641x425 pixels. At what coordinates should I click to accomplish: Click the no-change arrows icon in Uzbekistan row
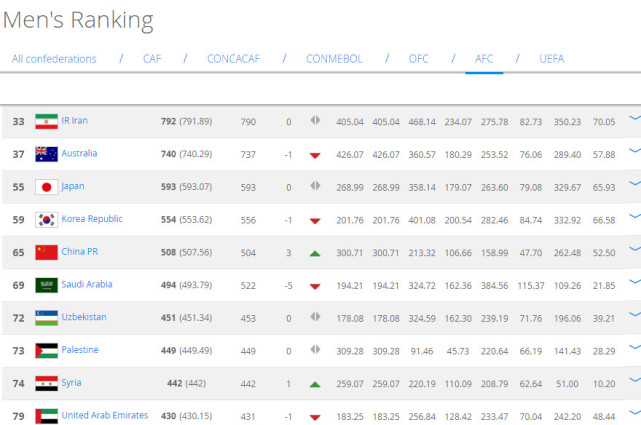pyautogui.click(x=315, y=317)
